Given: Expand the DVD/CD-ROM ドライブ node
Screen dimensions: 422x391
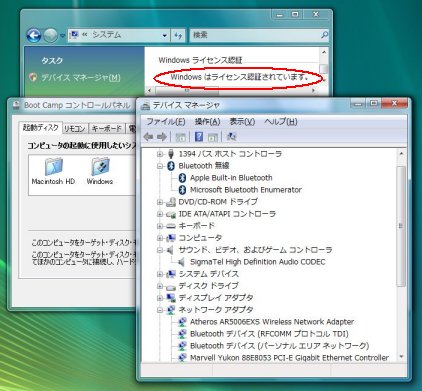Looking at the screenshot, I should [x=160, y=202].
